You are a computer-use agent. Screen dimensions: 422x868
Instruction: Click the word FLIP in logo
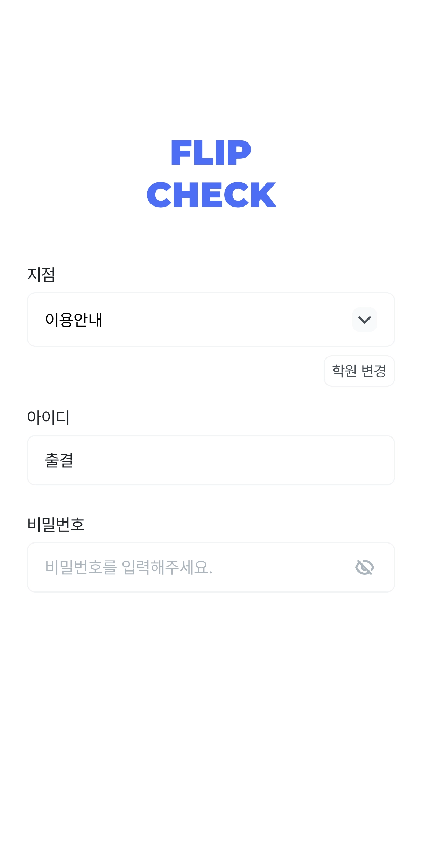pyautogui.click(x=211, y=153)
